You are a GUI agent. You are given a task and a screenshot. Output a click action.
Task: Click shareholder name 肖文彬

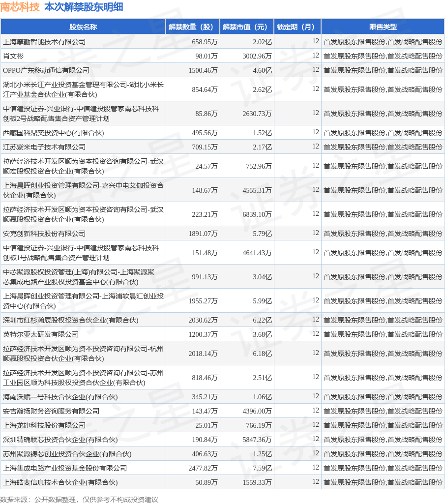[x=13, y=56]
